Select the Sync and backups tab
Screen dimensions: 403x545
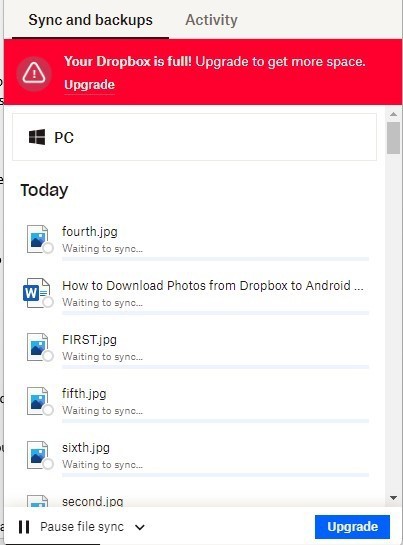90,20
